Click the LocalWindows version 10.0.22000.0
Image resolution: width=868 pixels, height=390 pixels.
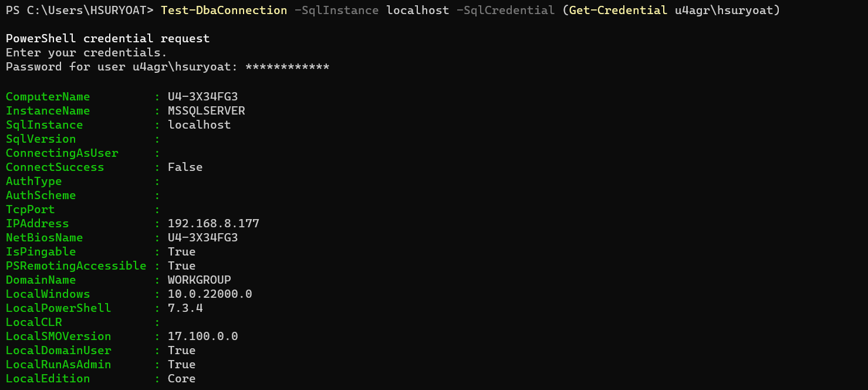click(x=210, y=294)
